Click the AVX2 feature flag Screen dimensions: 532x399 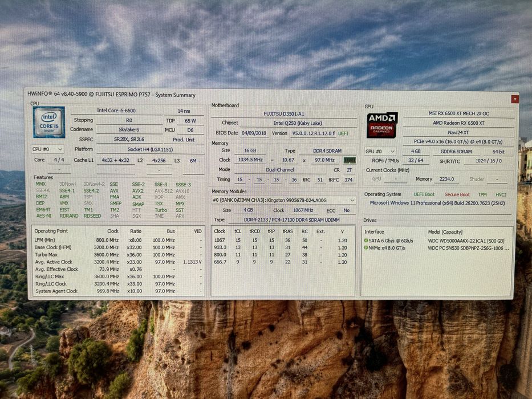(138, 191)
